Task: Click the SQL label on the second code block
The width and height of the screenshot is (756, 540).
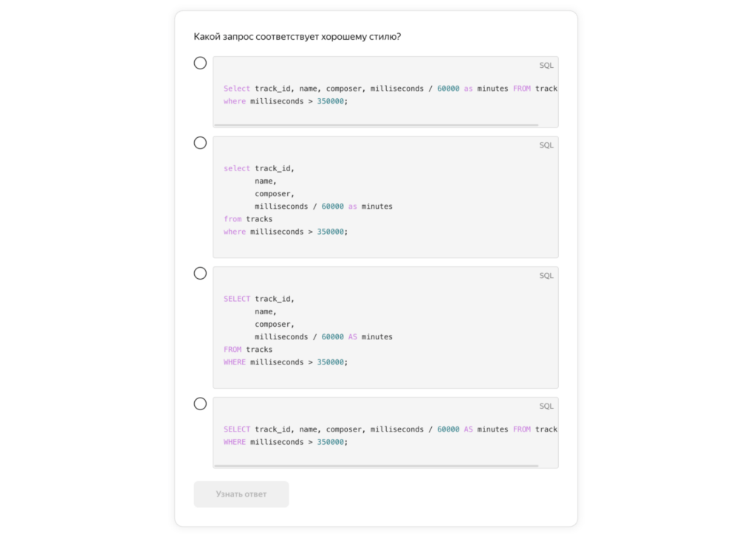Action: [546, 145]
